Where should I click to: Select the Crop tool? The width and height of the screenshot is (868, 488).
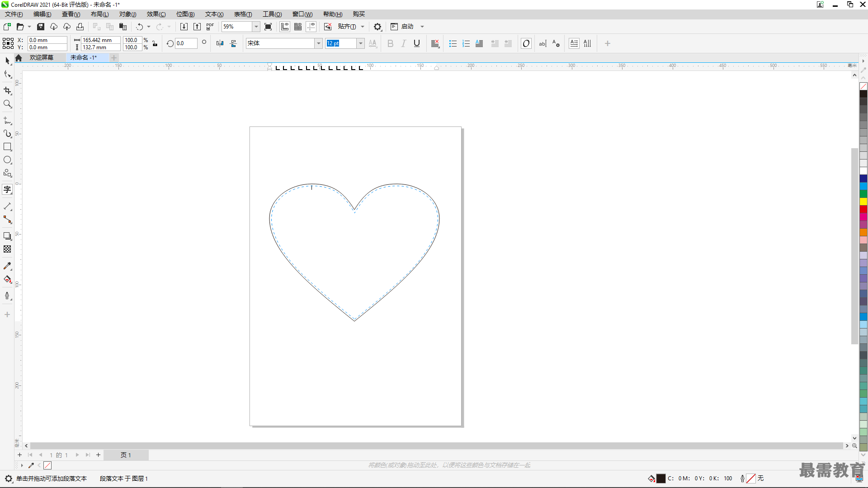click(7, 91)
